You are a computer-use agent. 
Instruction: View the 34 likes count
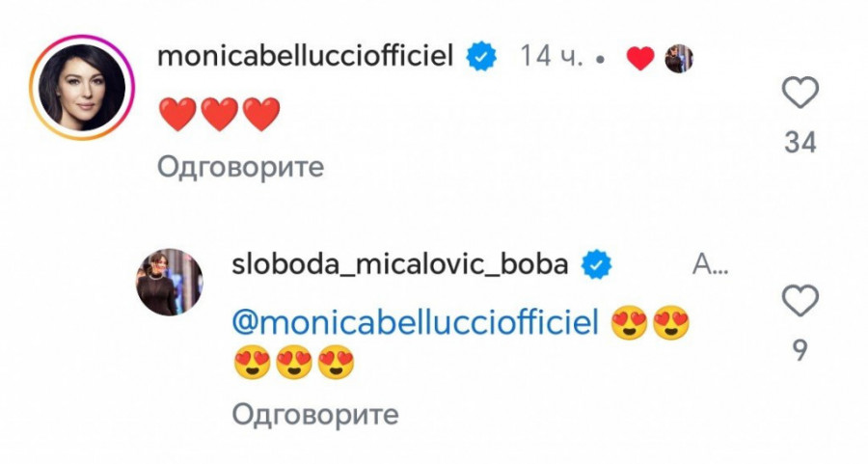[x=800, y=144]
